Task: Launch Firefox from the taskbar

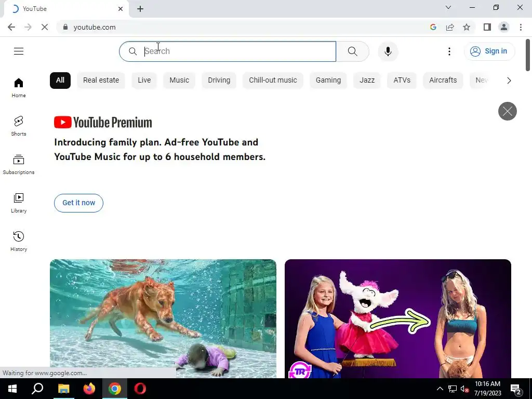Action: (x=89, y=389)
